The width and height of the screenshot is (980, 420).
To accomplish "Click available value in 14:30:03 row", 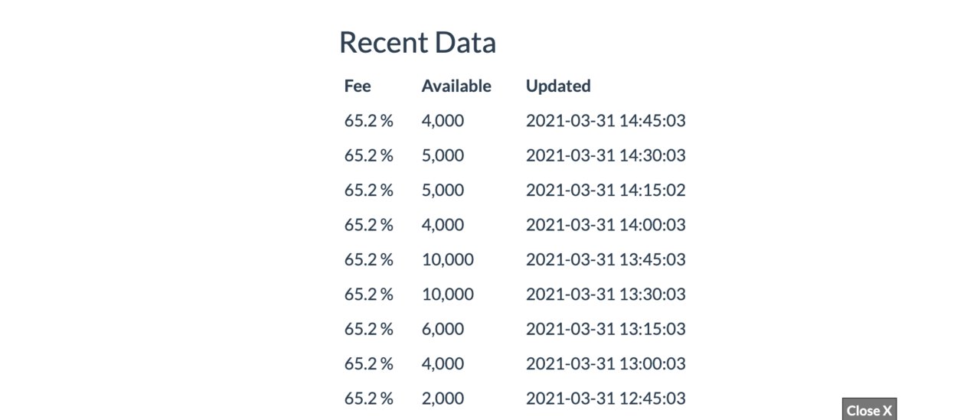I will pyautogui.click(x=443, y=155).
